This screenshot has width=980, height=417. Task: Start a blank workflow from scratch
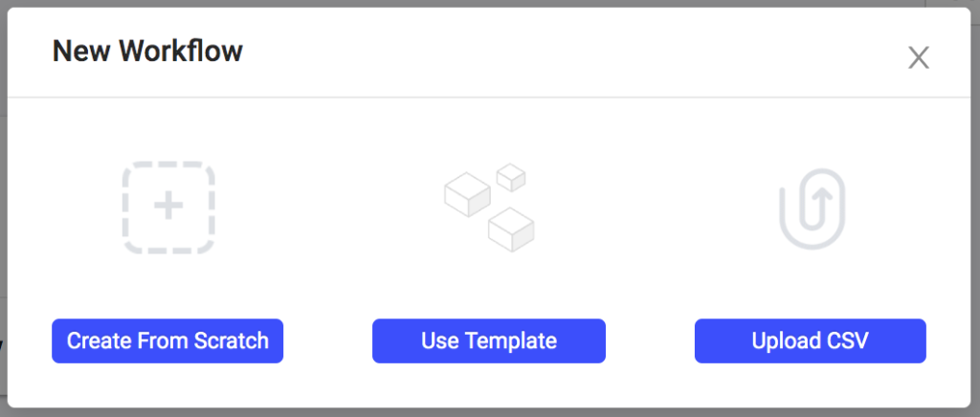point(167,340)
